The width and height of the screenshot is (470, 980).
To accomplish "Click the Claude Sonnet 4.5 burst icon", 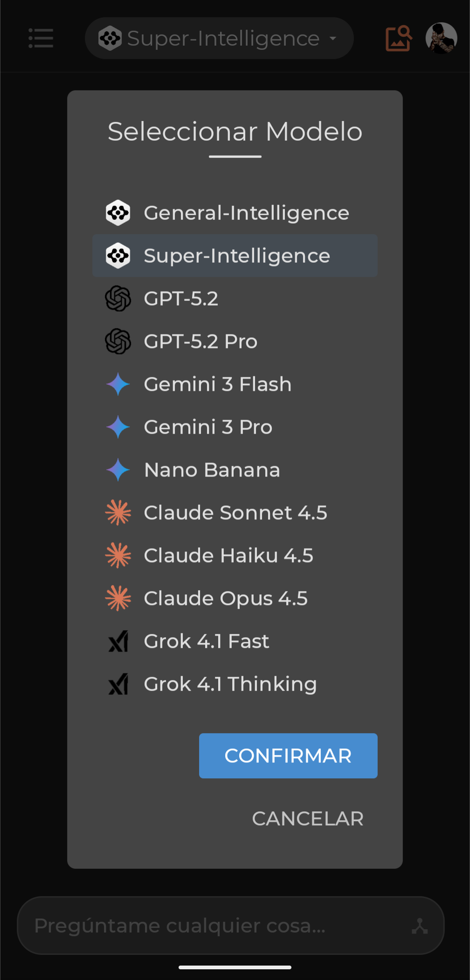I will coord(118,513).
